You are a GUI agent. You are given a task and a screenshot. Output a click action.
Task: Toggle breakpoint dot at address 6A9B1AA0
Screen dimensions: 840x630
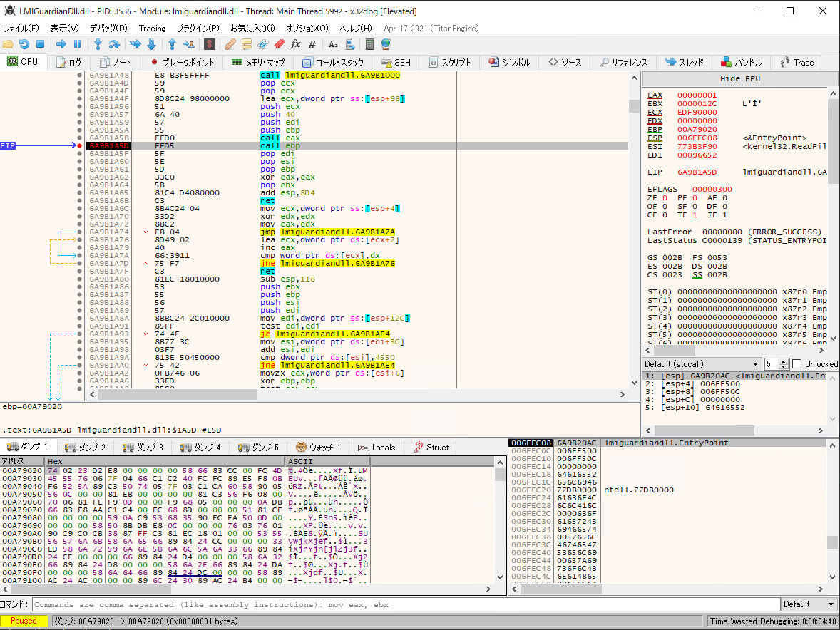pos(79,365)
